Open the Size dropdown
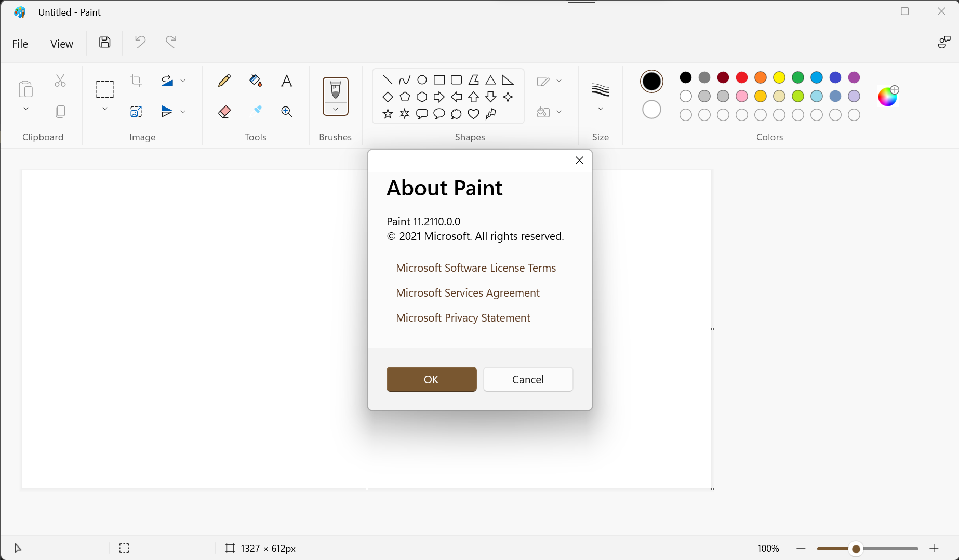Viewport: 959px width, 560px height. pyautogui.click(x=601, y=109)
